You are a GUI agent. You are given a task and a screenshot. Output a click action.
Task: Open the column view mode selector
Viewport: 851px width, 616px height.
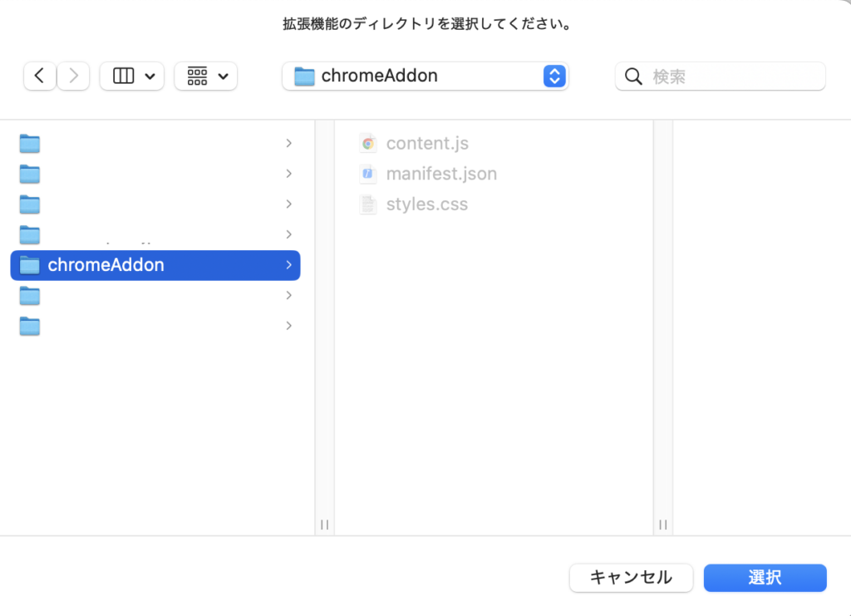[x=132, y=76]
